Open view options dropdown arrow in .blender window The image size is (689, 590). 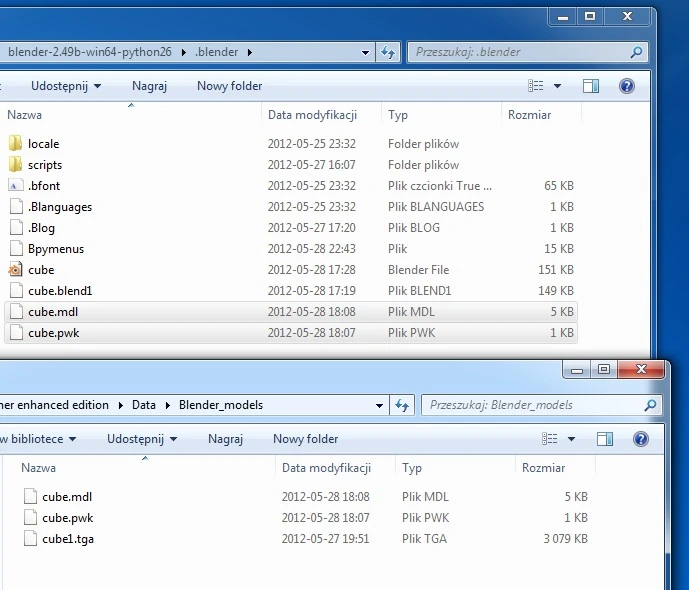click(557, 86)
